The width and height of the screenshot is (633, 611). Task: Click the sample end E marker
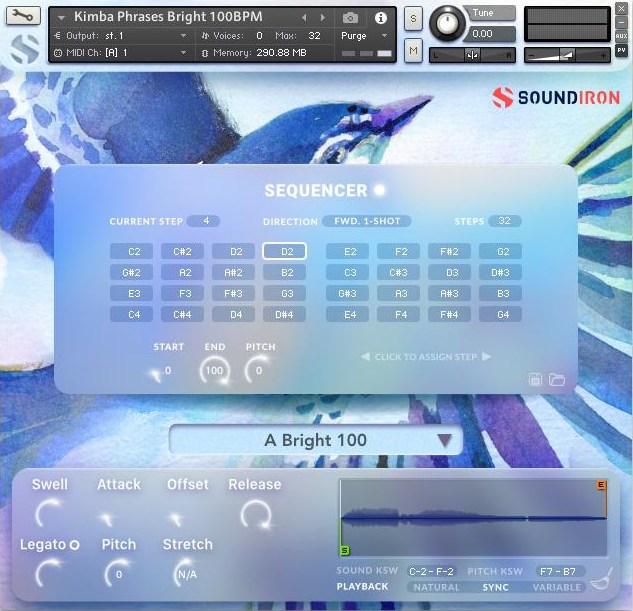tap(601, 485)
